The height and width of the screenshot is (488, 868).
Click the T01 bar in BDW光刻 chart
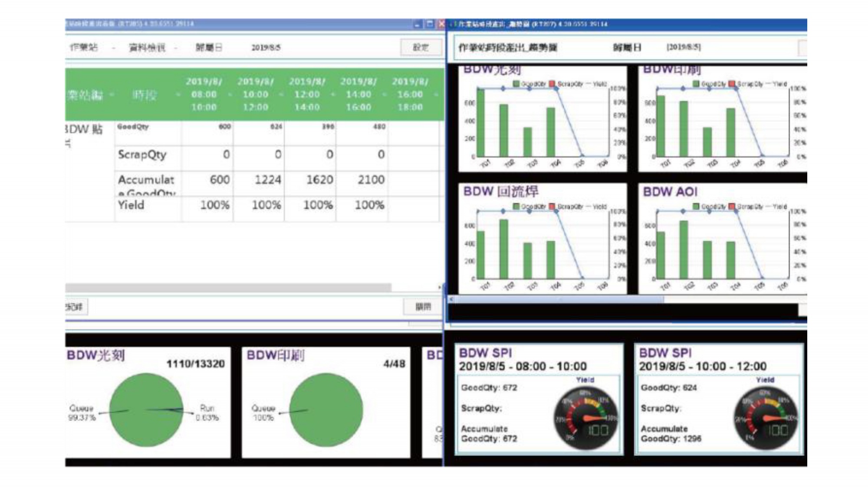481,123
